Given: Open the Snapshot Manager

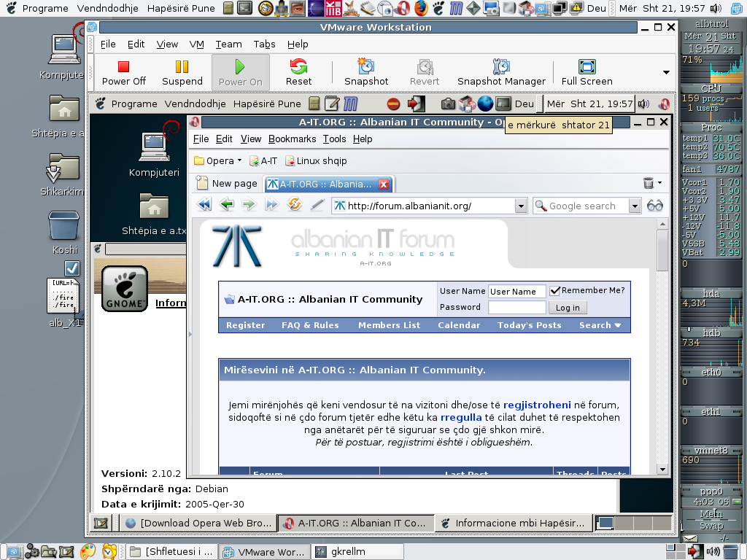Looking at the screenshot, I should point(501,72).
